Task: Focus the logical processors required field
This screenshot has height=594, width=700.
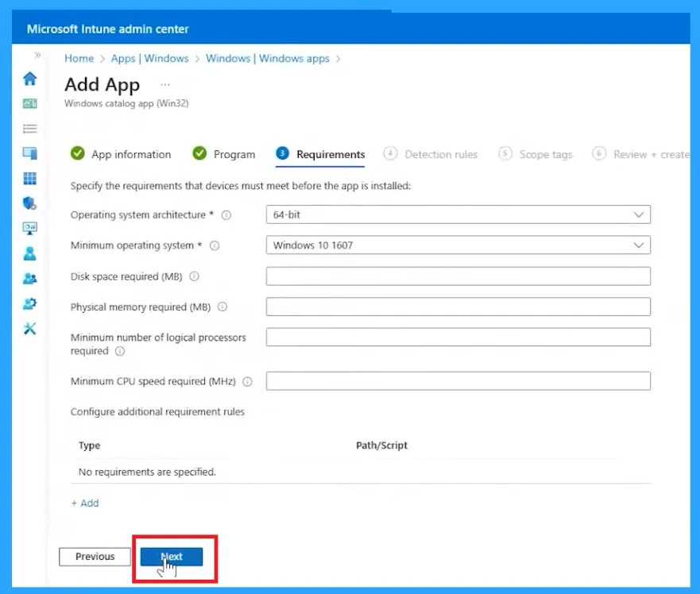Action: pos(458,337)
